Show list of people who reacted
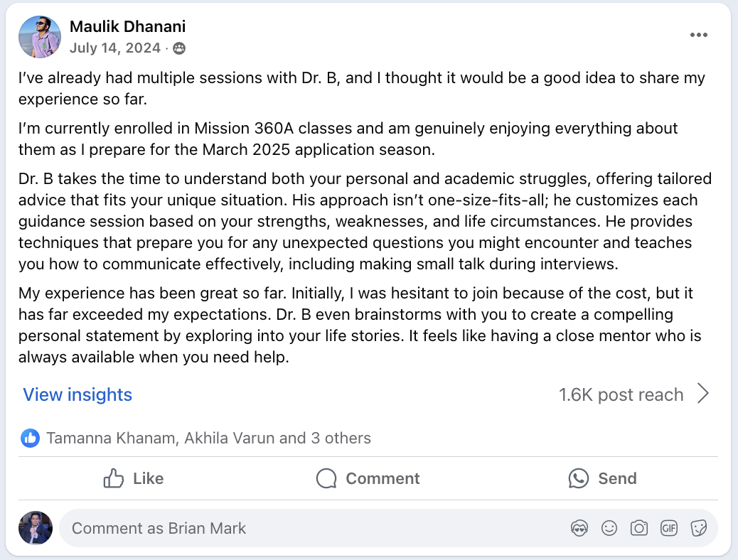Viewport: 738px width, 560px height. pos(208,438)
